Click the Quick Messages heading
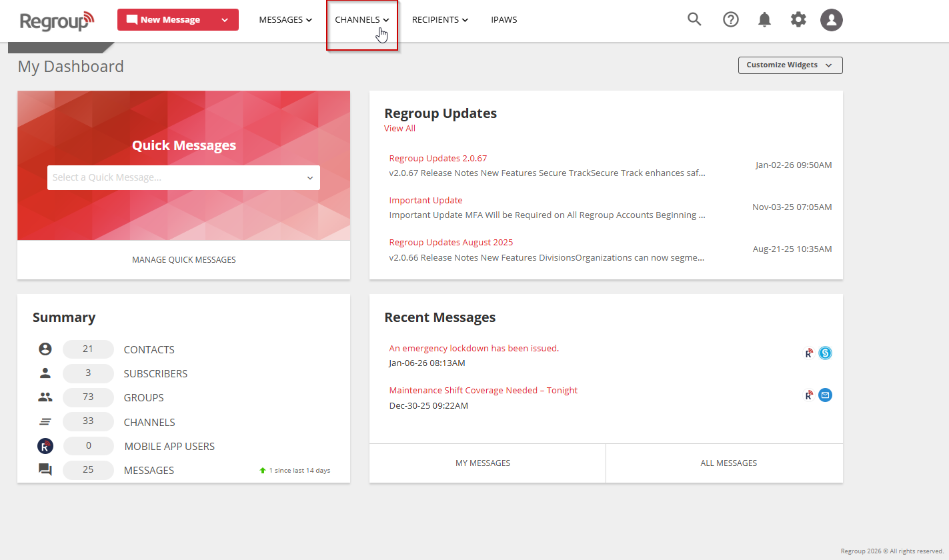The height and width of the screenshot is (560, 949). (184, 145)
